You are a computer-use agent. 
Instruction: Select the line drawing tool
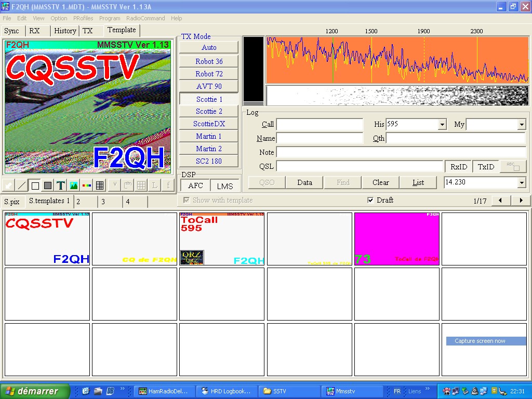tap(21, 185)
